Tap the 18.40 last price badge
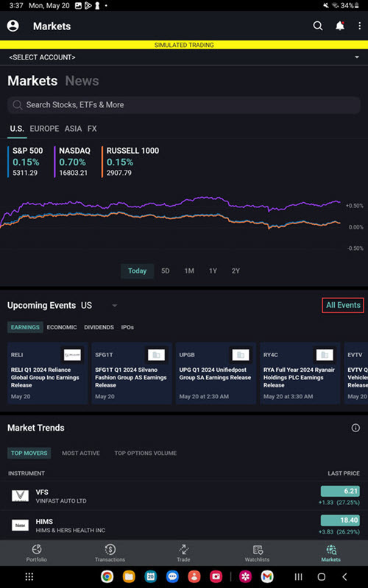368x588 pixels. click(x=340, y=520)
